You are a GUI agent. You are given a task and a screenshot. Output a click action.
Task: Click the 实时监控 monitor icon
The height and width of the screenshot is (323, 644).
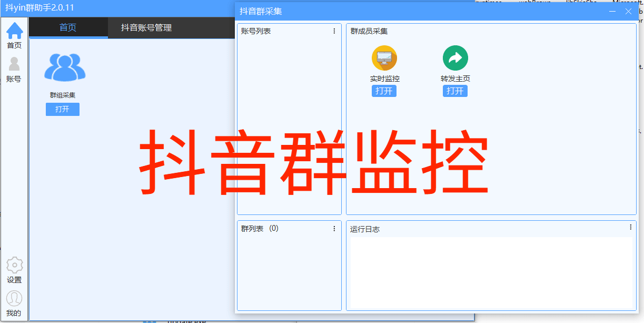(384, 58)
